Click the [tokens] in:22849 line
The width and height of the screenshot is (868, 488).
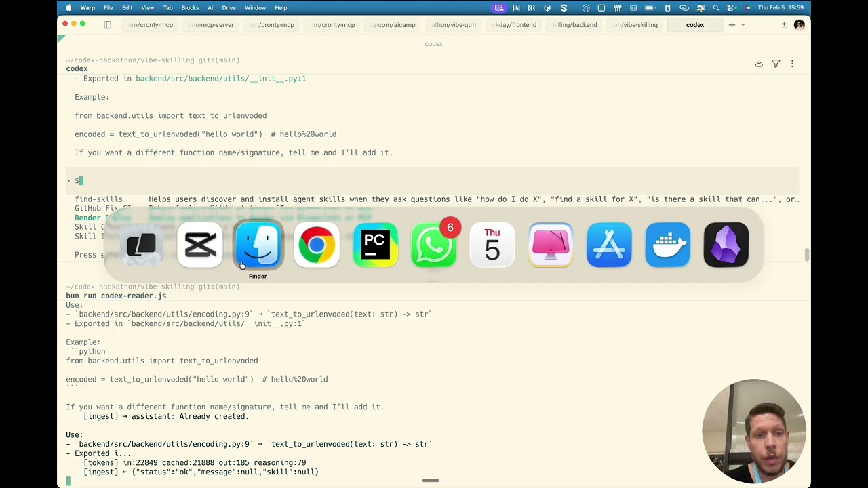195,463
